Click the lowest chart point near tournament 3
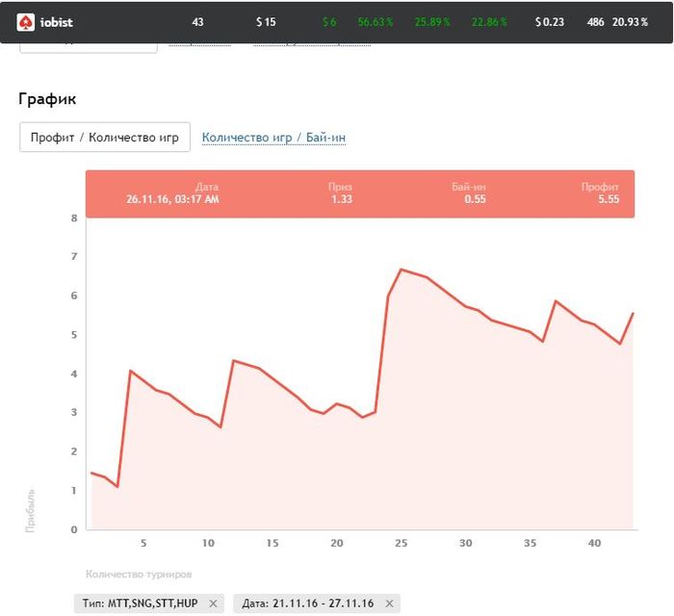This screenshot has height=616, width=674. (x=117, y=486)
